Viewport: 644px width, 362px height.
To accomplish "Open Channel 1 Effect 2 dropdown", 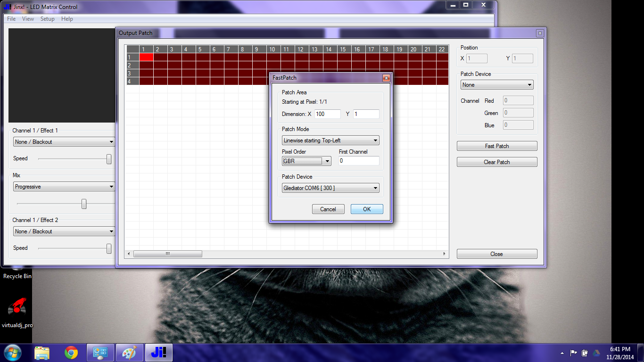I will click(x=64, y=231).
